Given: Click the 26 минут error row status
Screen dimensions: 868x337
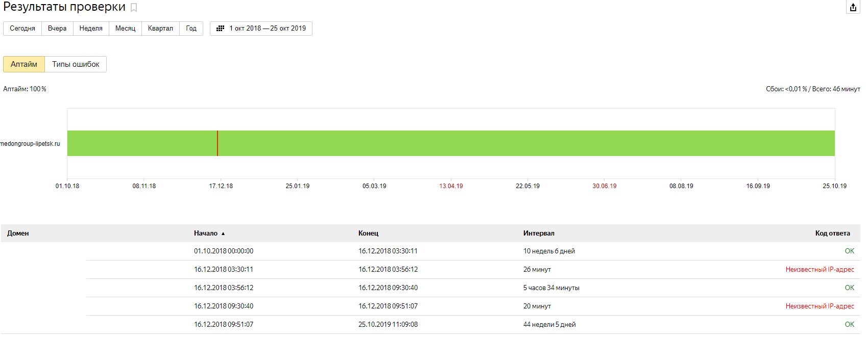Looking at the screenshot, I should pos(819,270).
